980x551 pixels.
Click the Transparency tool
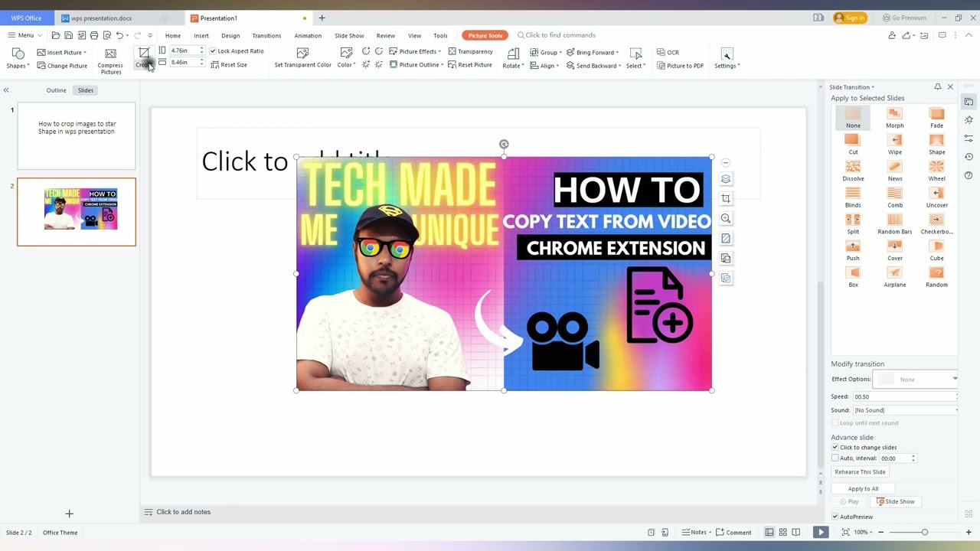click(x=470, y=51)
